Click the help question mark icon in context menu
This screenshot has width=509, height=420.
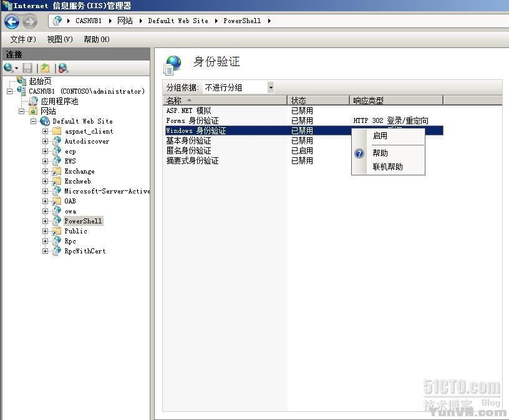359,154
